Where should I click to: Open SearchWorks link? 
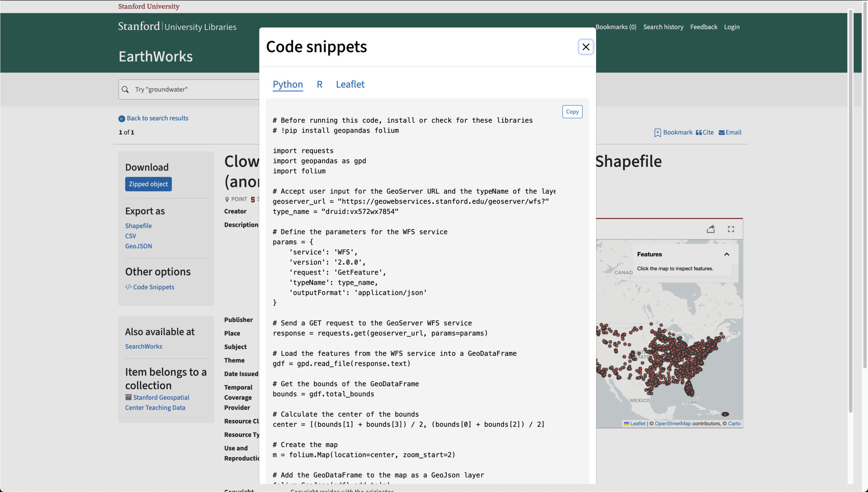coord(144,346)
